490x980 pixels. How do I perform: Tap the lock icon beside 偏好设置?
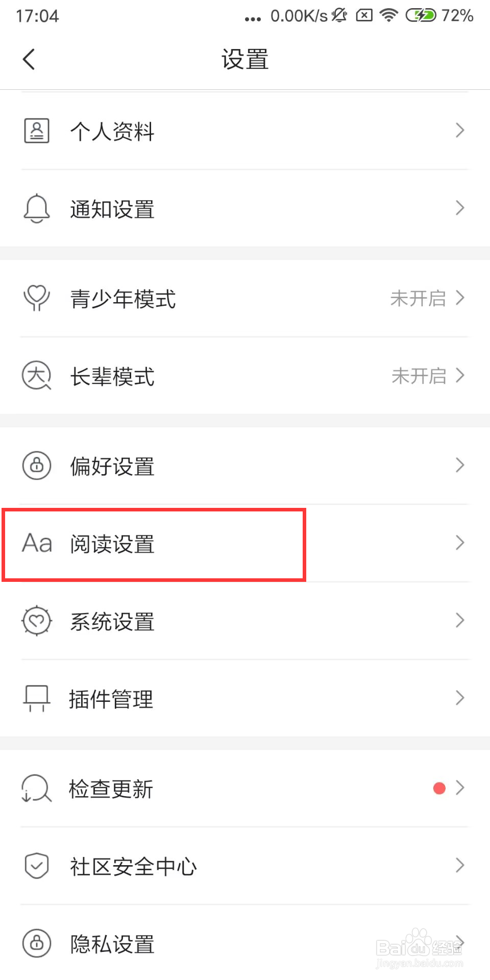[x=37, y=465]
